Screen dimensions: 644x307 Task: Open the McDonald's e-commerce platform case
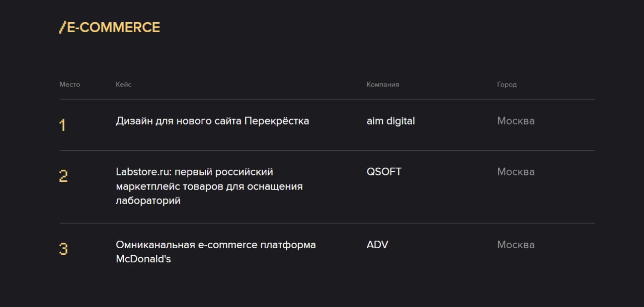coord(215,245)
